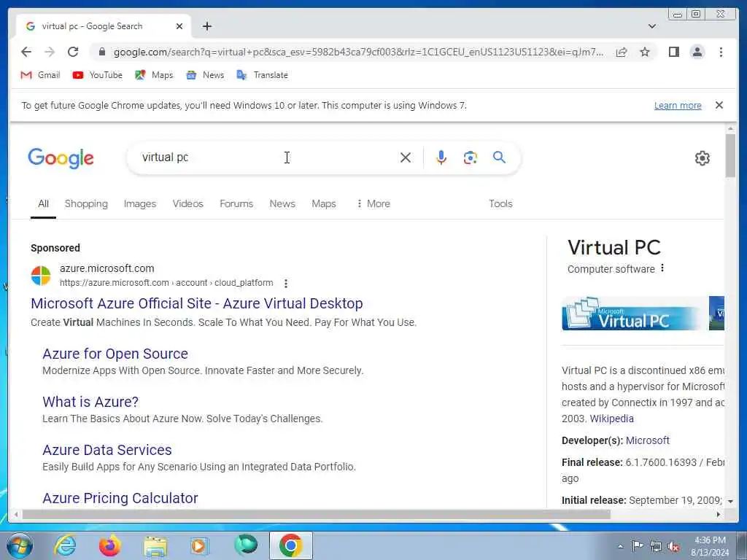Image resolution: width=747 pixels, height=560 pixels.
Task: Select the All results tab
Action: pos(43,204)
